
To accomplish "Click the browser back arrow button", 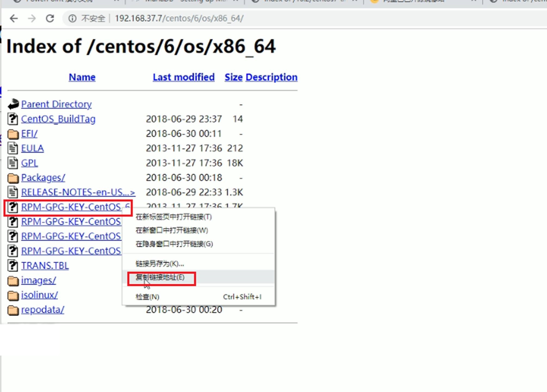I will pyautogui.click(x=14, y=18).
